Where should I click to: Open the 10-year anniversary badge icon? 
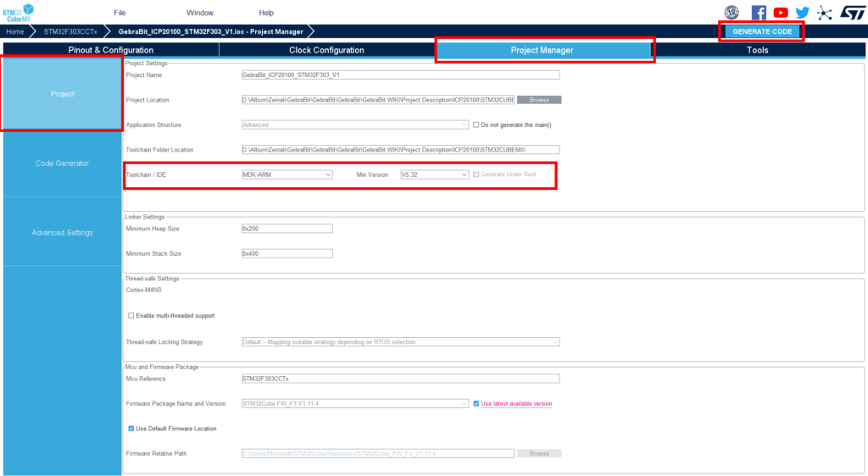pos(732,12)
